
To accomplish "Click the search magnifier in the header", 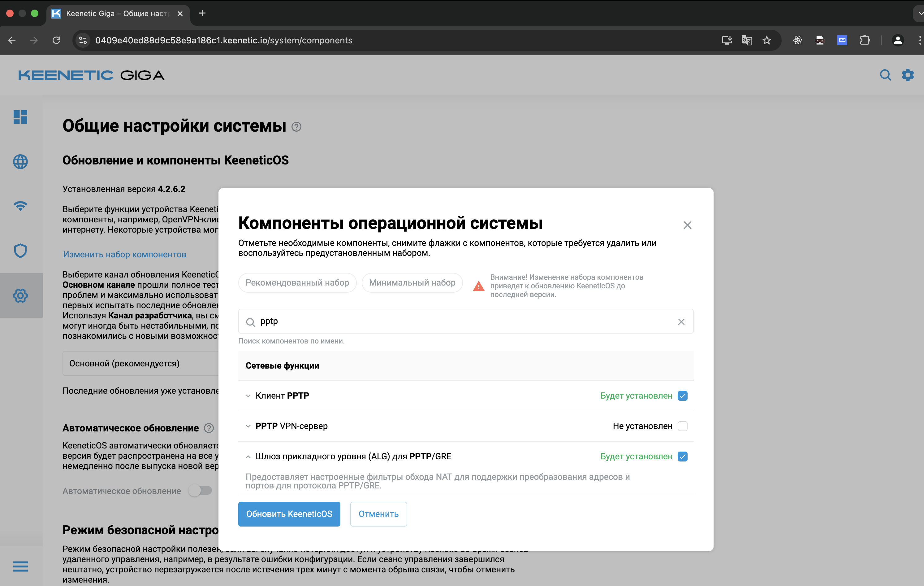I will pyautogui.click(x=885, y=75).
